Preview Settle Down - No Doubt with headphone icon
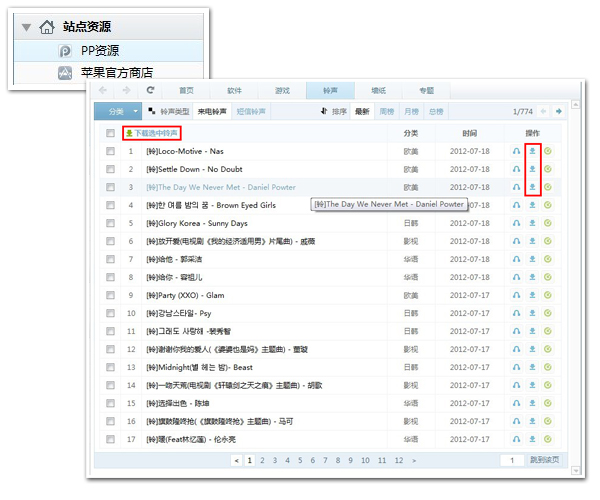 click(516, 169)
